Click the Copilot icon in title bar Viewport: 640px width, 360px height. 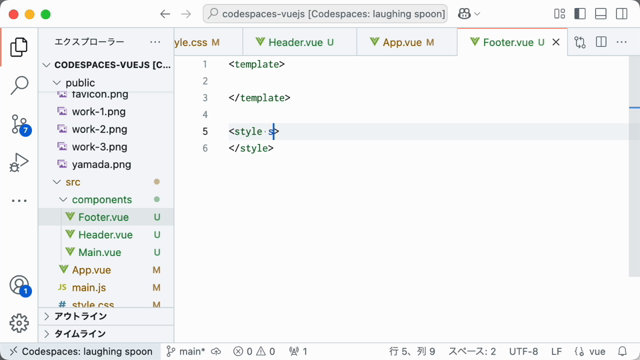pos(464,14)
